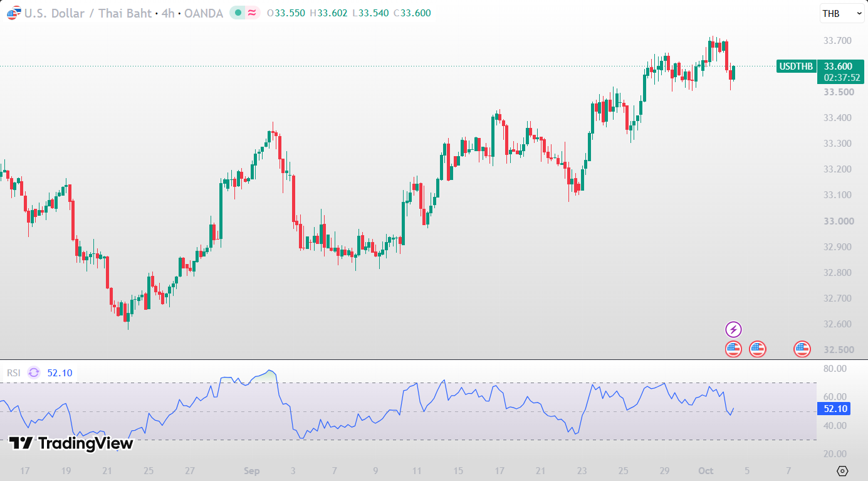This screenshot has width=868, height=481.
Task: Click the pink approximate-data indicator icon
Action: tap(252, 13)
